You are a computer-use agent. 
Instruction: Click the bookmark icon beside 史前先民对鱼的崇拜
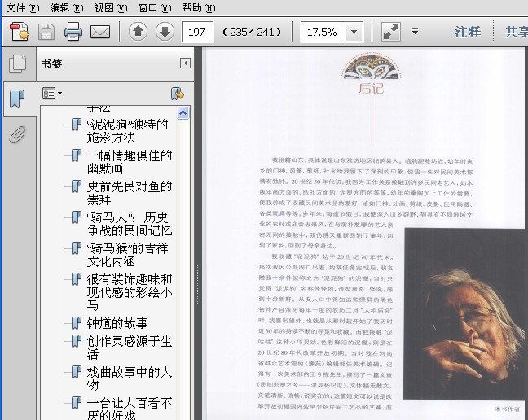pyautogui.click(x=77, y=186)
